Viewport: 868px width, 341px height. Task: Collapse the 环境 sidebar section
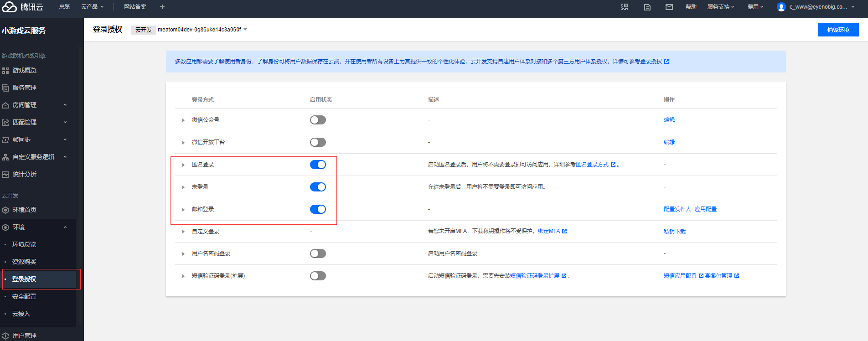tap(65, 227)
